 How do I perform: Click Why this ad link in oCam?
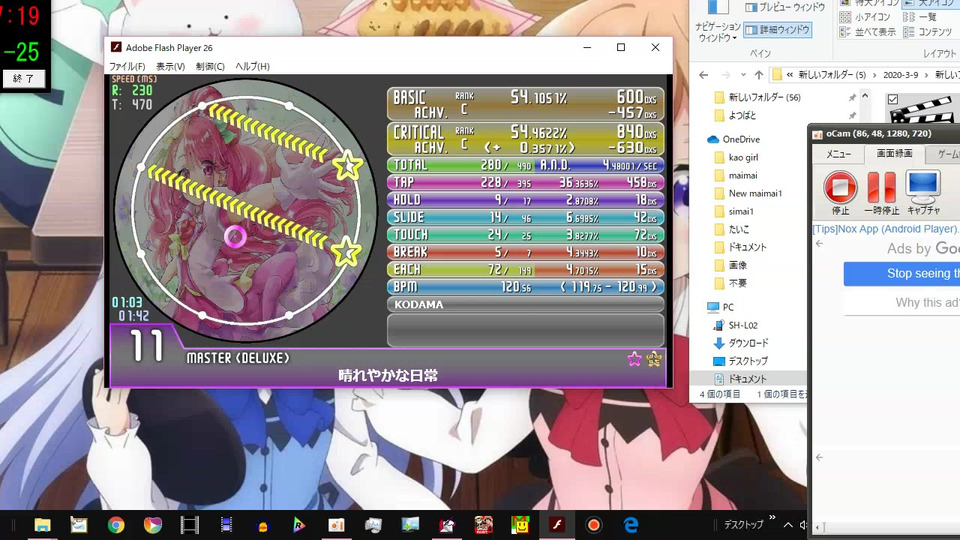click(928, 302)
